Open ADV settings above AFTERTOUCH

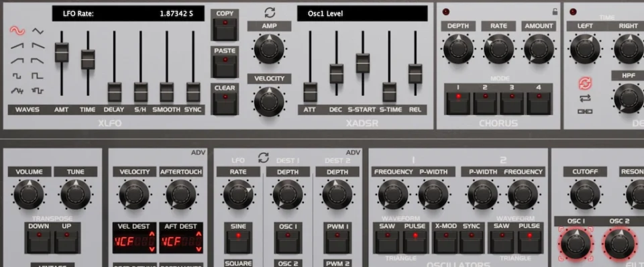pos(199,153)
